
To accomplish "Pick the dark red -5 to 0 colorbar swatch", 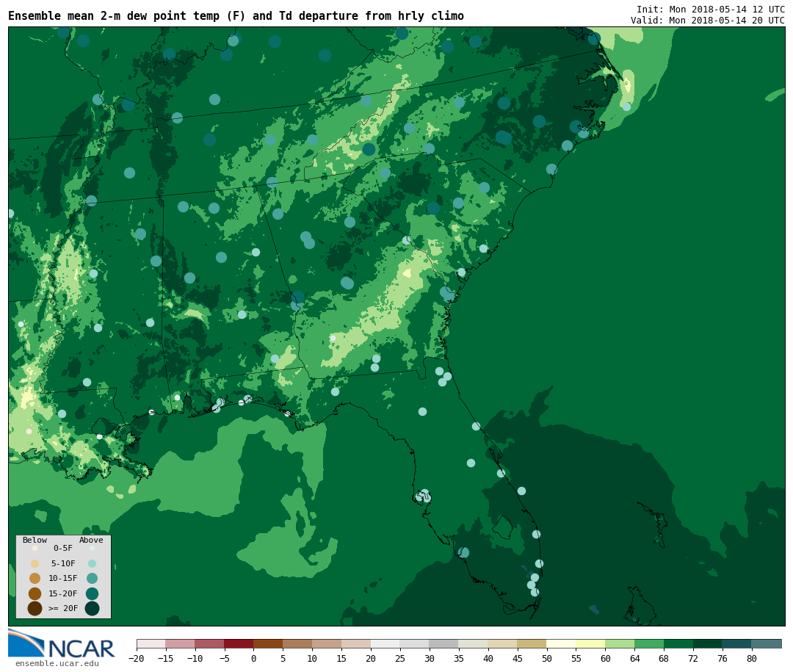I will point(239,643).
